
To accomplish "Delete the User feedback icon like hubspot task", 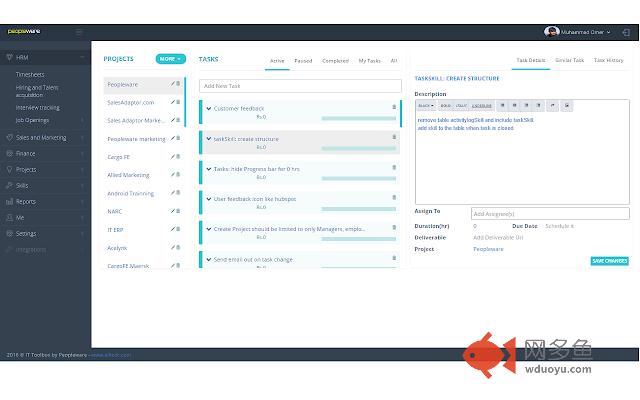I will pos(394,198).
